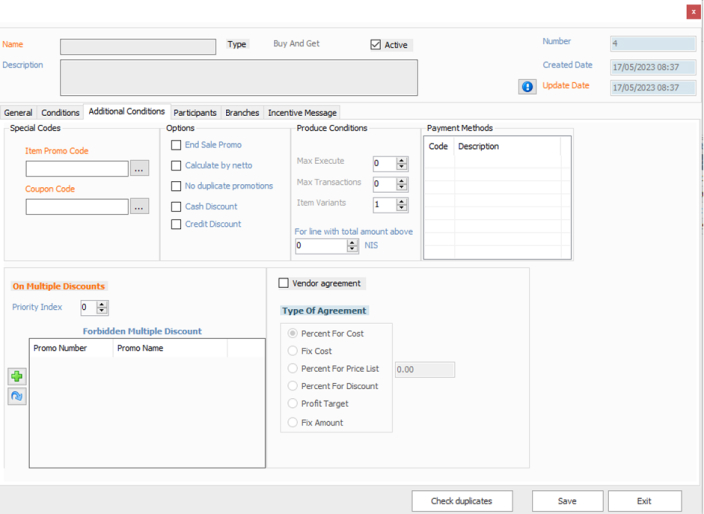Select the Profit Target radio option
704x514 pixels.
point(293,404)
